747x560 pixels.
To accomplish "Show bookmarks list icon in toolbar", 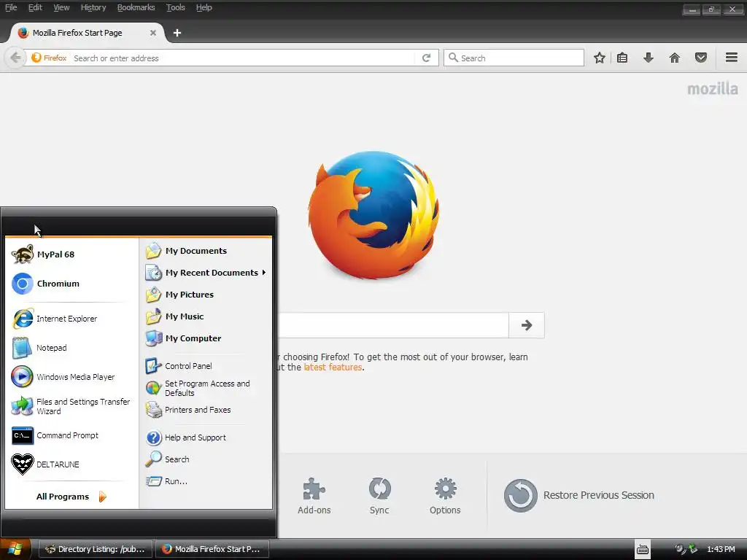I will tap(622, 58).
